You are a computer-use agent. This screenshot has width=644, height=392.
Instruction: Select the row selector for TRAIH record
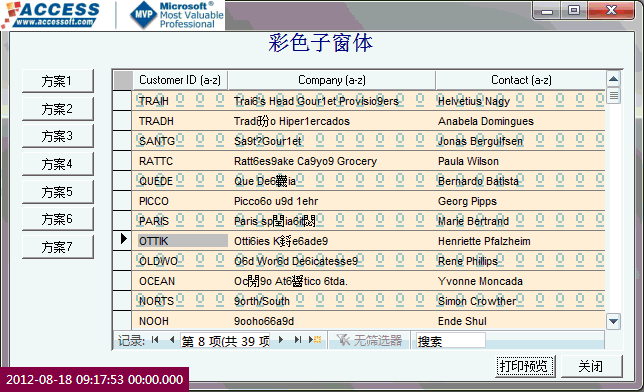point(122,101)
